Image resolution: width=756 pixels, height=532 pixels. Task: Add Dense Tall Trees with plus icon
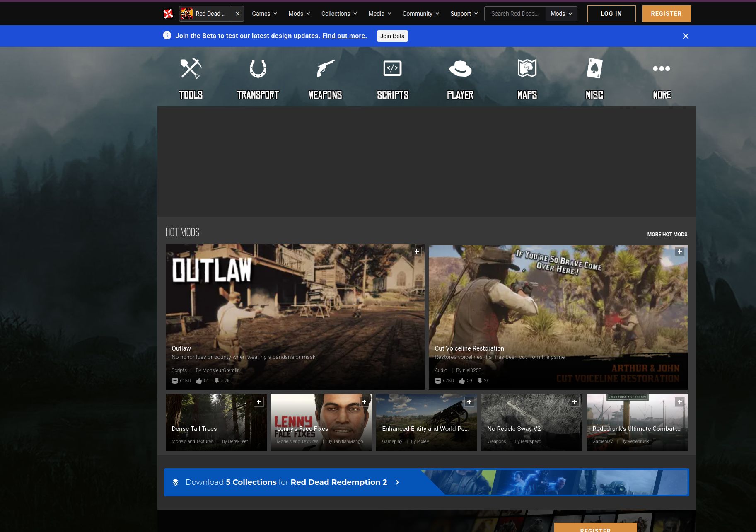259,402
